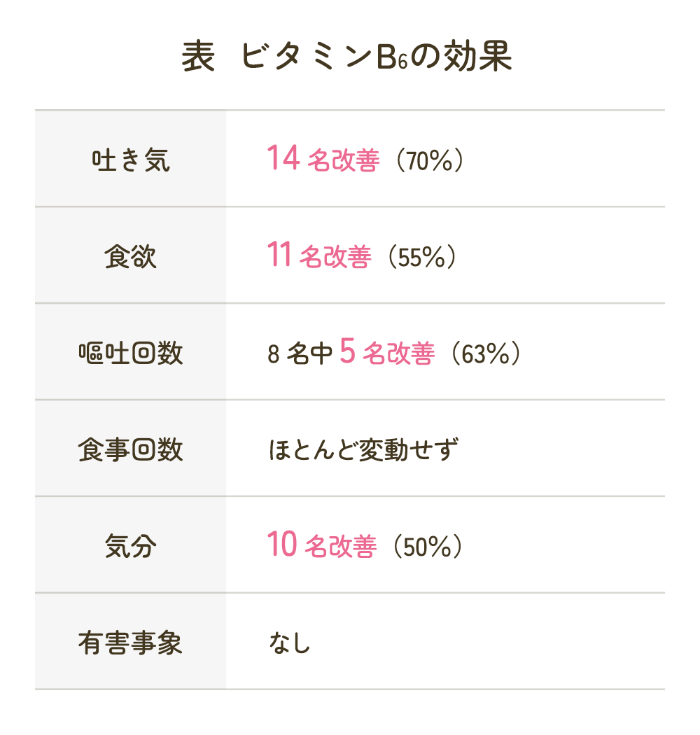Click the 嘔吐回数 row label

(x=131, y=353)
